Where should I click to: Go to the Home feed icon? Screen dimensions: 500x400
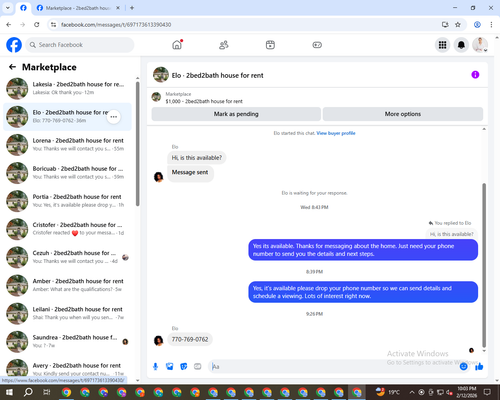tap(177, 45)
